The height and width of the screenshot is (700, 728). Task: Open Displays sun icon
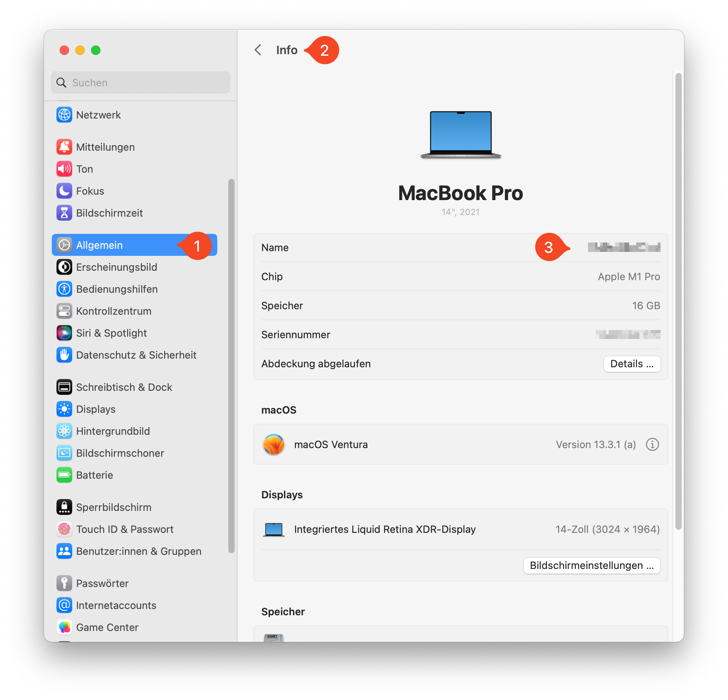(x=64, y=409)
